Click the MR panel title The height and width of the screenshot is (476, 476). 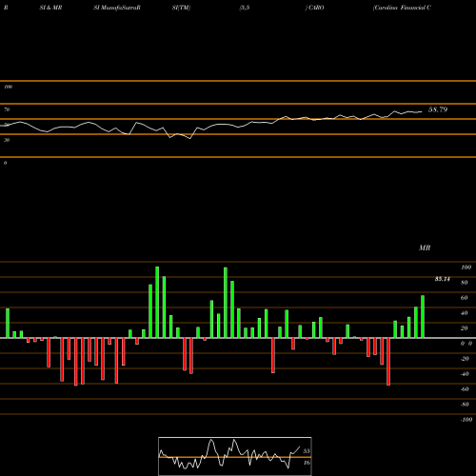click(425, 248)
